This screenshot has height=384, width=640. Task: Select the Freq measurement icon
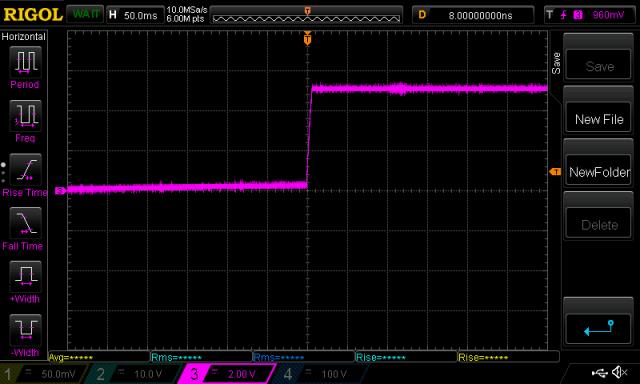(25, 116)
